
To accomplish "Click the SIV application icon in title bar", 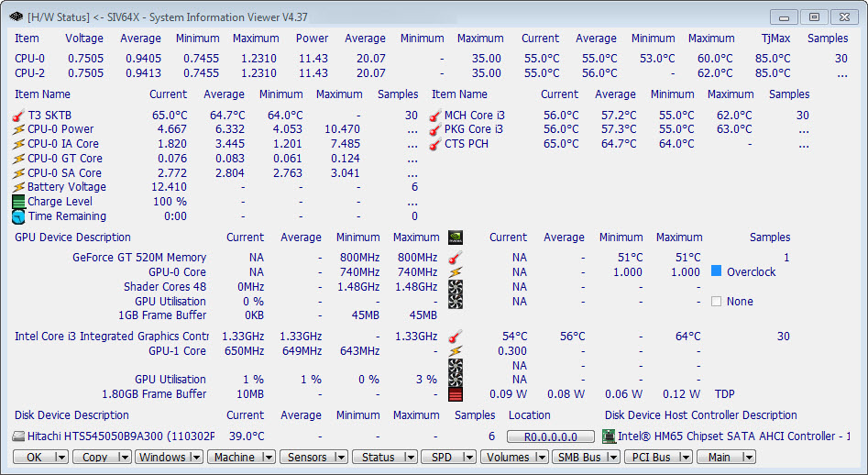I will click(x=16, y=17).
